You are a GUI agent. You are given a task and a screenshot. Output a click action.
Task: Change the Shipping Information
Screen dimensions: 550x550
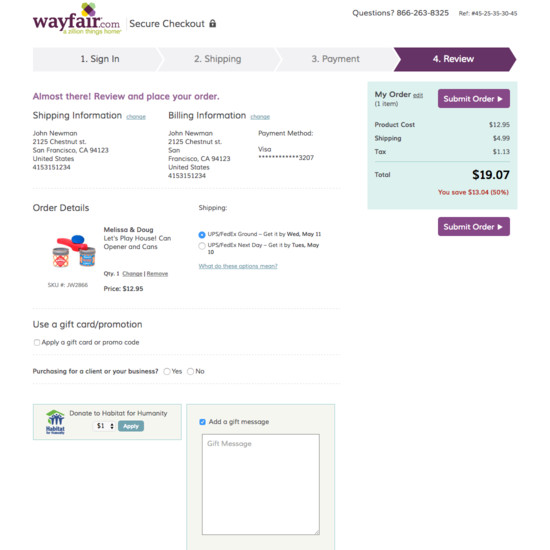136,117
